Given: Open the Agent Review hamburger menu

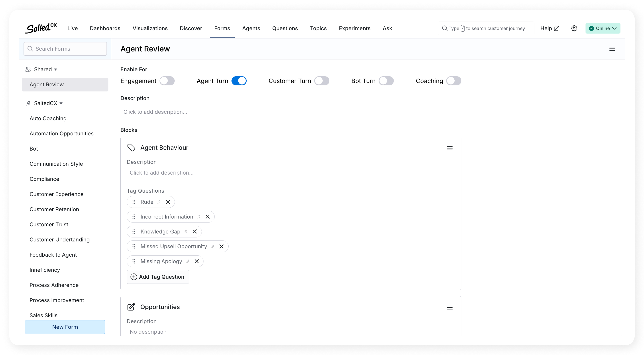Looking at the screenshot, I should coord(612,49).
